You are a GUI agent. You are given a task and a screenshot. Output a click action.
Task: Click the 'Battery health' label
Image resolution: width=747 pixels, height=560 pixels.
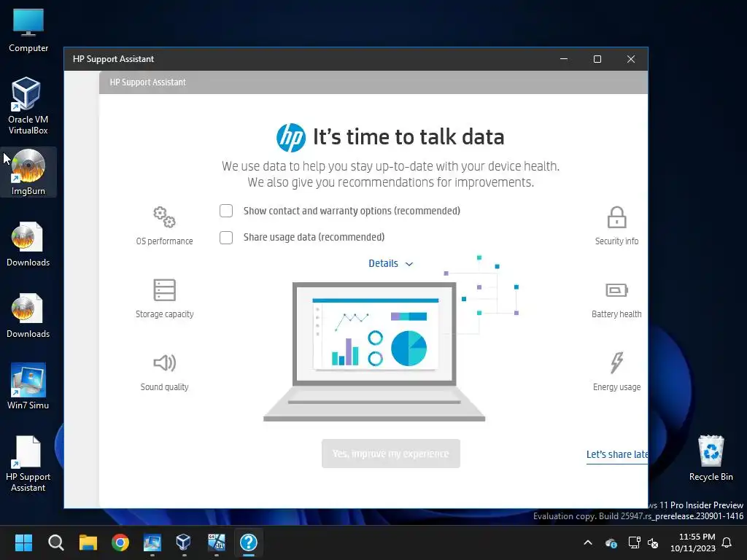pos(616,314)
